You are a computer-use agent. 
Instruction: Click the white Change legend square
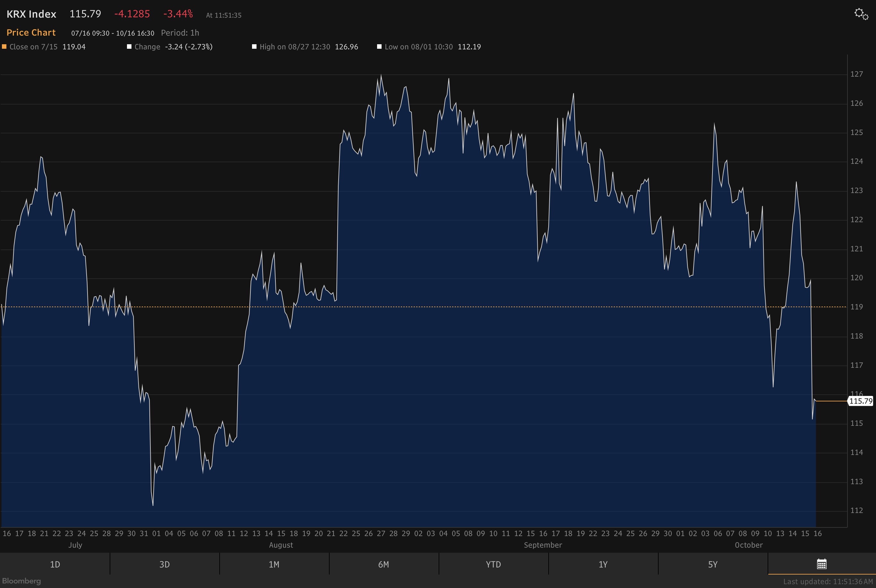tap(129, 47)
